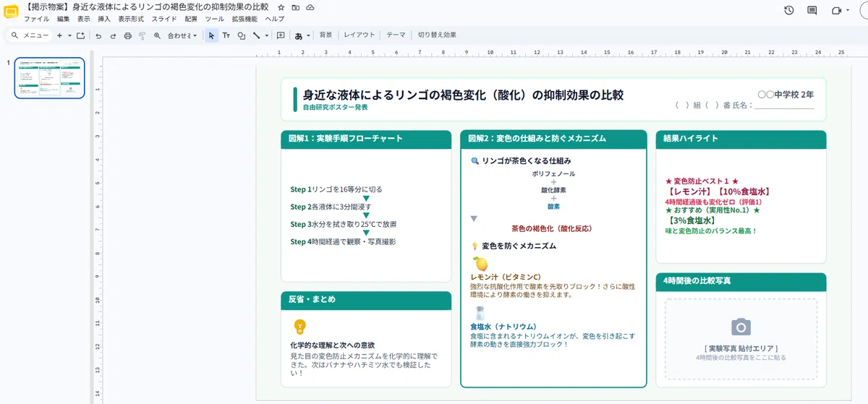Open the 表示 menu
Screen dimensions: 868x404
pos(84,19)
